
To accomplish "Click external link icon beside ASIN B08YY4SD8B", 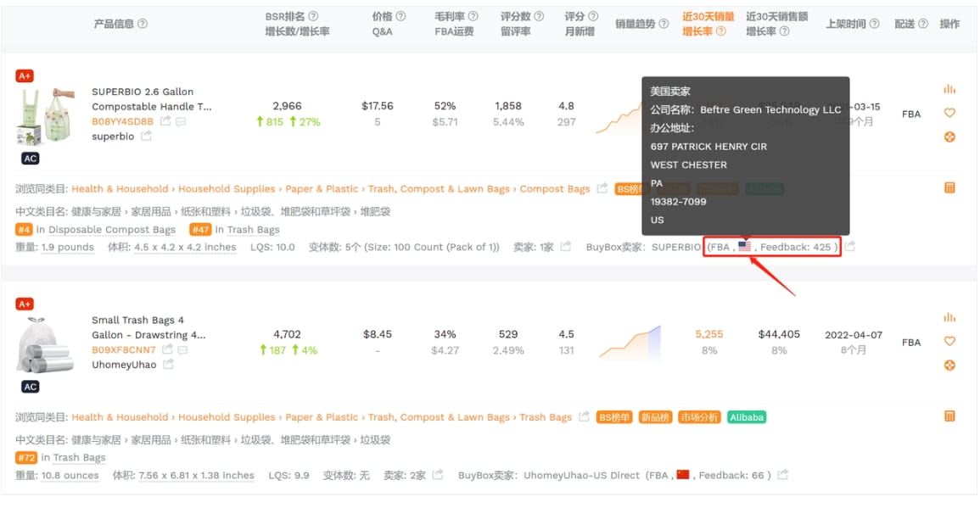I will [x=165, y=122].
